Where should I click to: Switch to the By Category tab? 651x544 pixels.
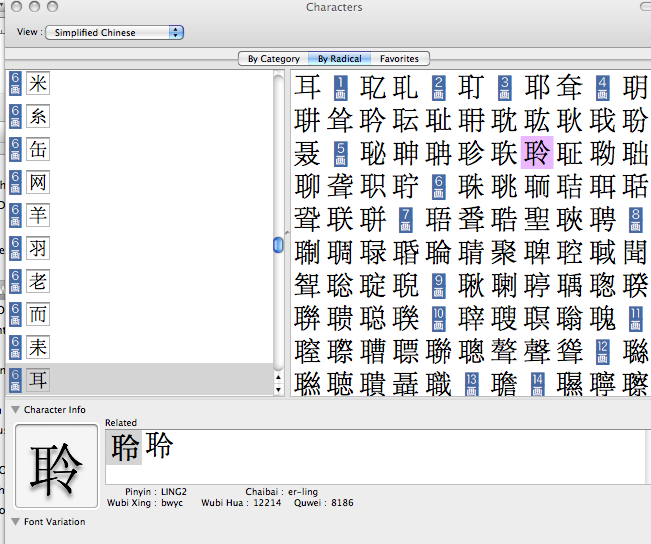coord(273,59)
